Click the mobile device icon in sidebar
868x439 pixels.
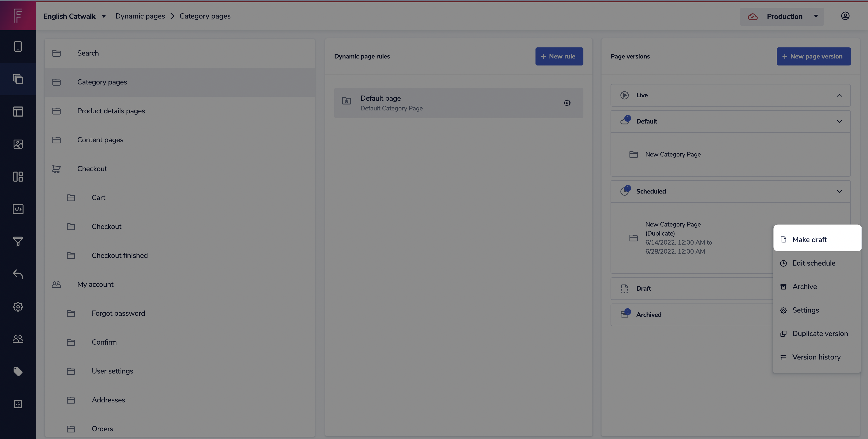pos(18,47)
